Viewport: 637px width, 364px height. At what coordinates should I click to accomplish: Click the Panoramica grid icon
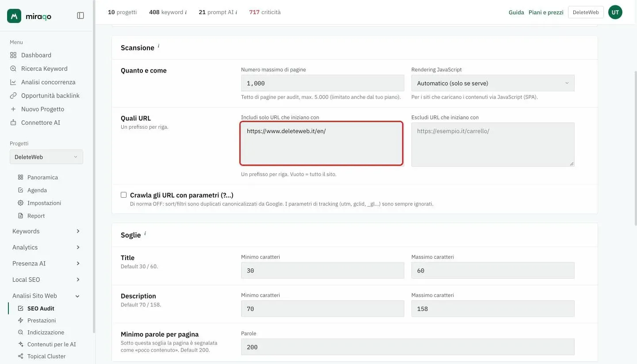[20, 177]
